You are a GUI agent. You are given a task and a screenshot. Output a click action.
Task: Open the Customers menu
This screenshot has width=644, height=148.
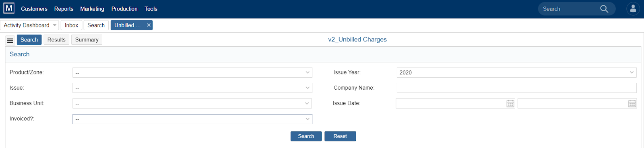tap(34, 9)
